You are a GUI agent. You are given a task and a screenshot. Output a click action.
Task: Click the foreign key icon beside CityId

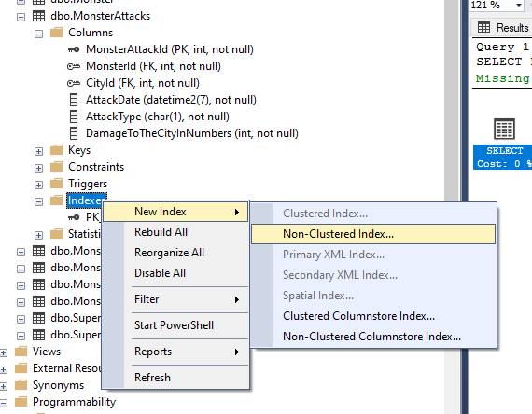coord(74,83)
